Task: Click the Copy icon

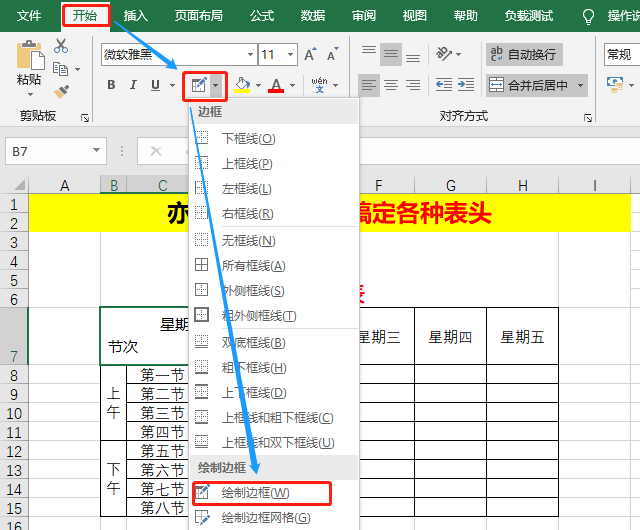Action: click(x=61, y=69)
